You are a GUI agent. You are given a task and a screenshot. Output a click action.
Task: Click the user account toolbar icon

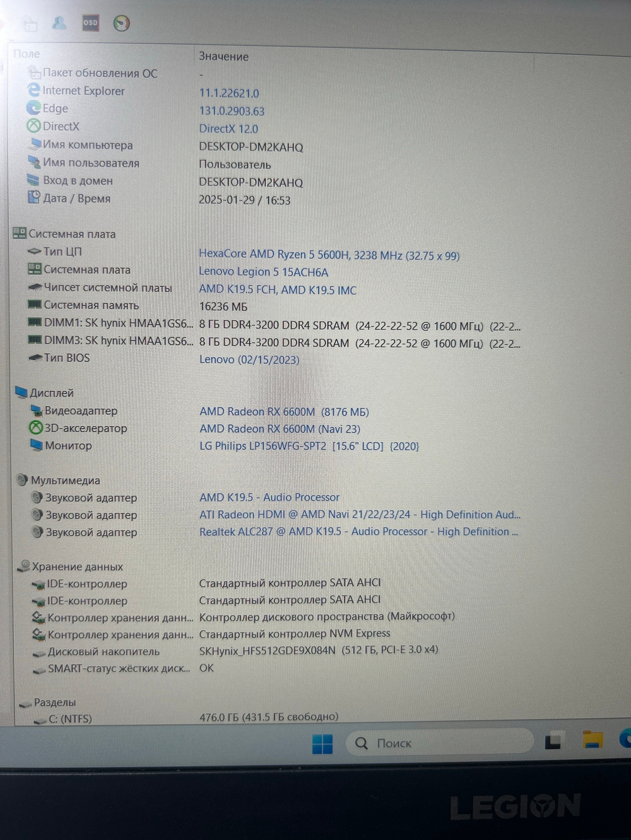[60, 23]
